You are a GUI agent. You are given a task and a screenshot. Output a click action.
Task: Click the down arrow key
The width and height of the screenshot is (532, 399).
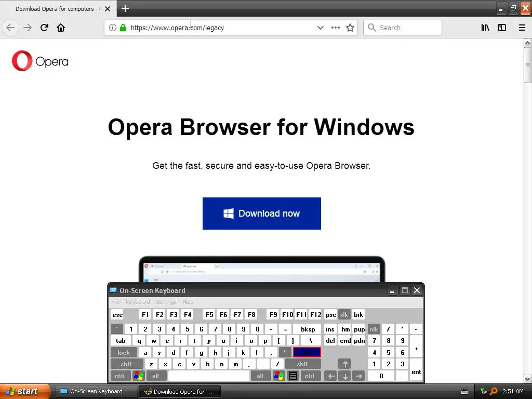(345, 376)
